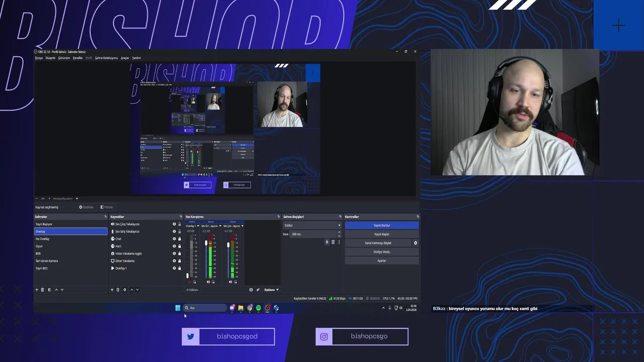The image size is (644, 362).
Task: Open File Explorer from the taskbar
Action: (x=240, y=308)
